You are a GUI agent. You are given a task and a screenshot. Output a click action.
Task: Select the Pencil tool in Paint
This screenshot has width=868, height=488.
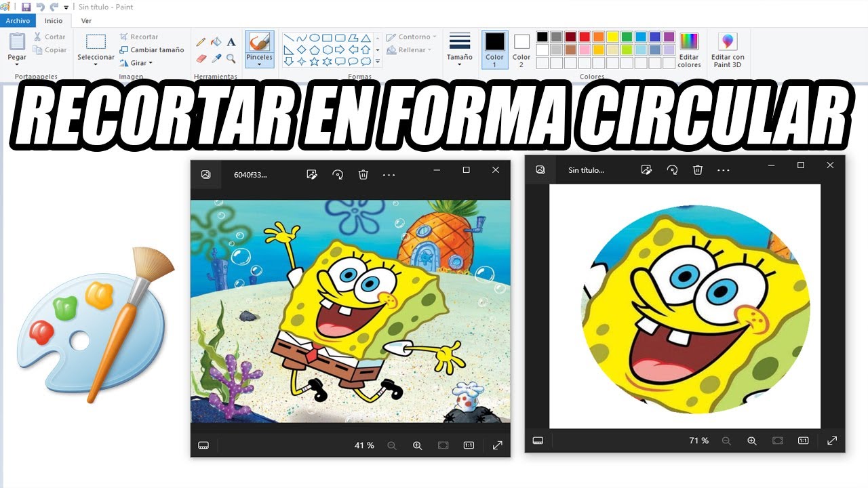(x=201, y=42)
